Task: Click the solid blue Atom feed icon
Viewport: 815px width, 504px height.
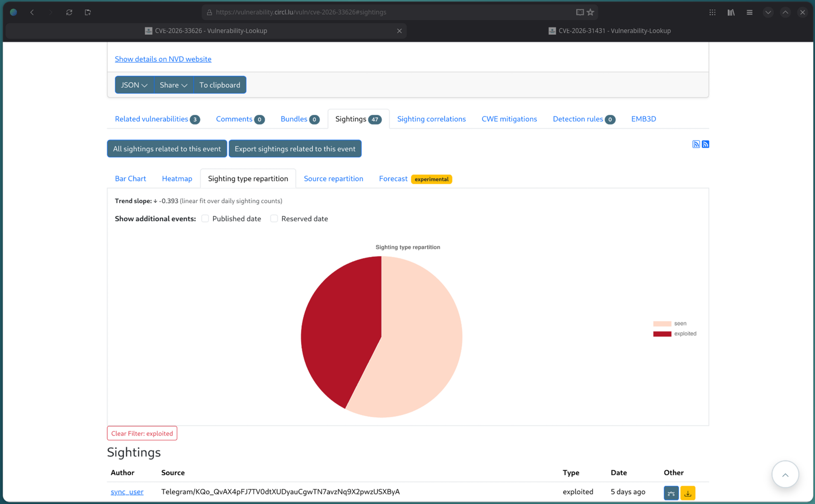Action: pyautogui.click(x=705, y=144)
